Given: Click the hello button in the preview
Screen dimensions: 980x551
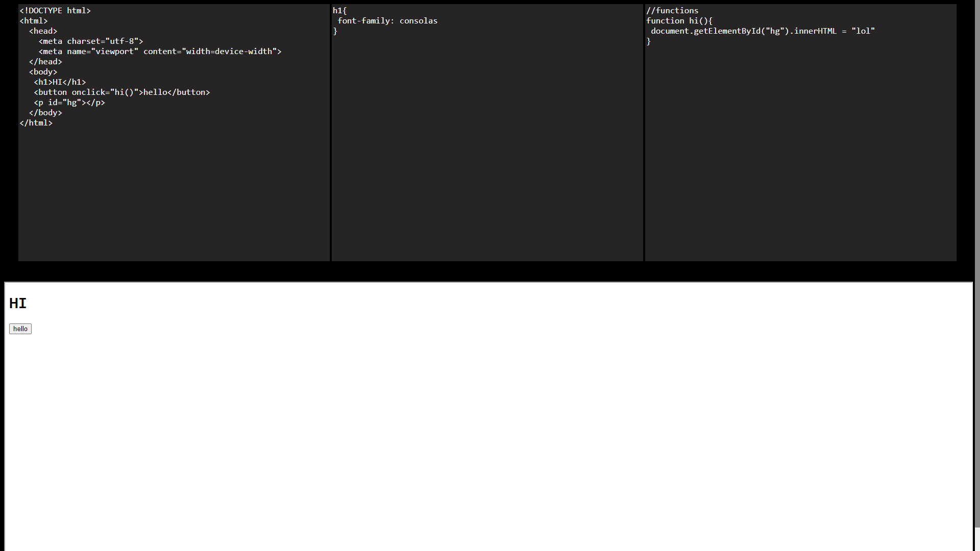Looking at the screenshot, I should point(20,329).
